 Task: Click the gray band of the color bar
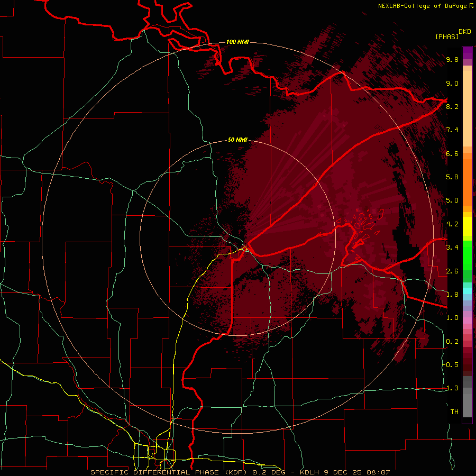click(467, 397)
